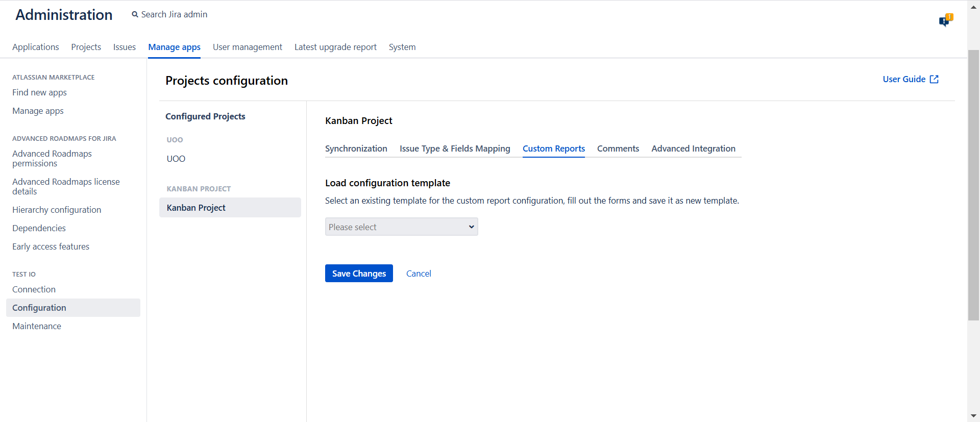Image resolution: width=980 pixels, height=422 pixels.
Task: Select Manage apps in top navigation
Action: click(174, 47)
